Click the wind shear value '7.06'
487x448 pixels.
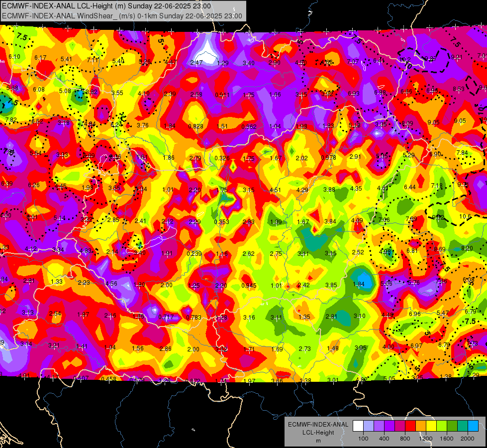point(384,220)
